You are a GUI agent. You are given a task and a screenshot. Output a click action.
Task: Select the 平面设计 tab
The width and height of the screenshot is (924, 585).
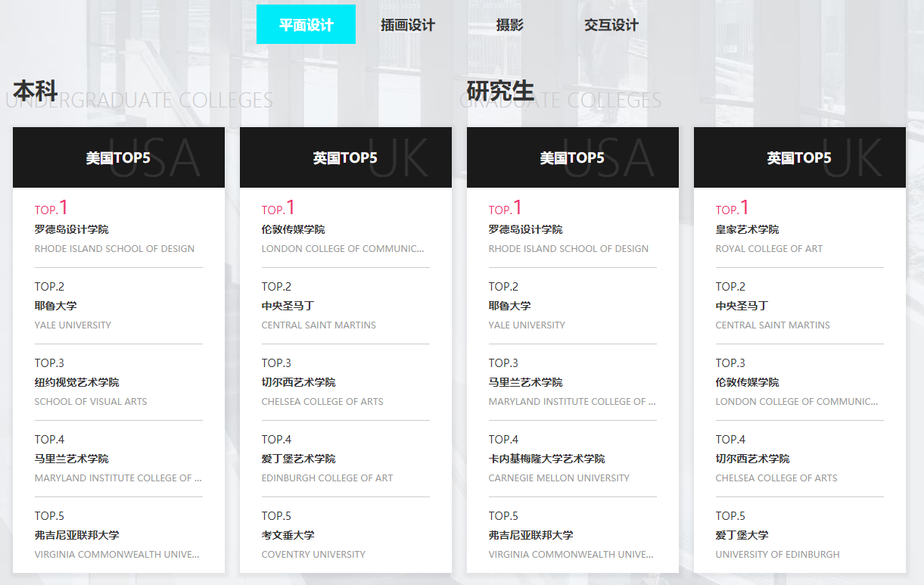(306, 24)
